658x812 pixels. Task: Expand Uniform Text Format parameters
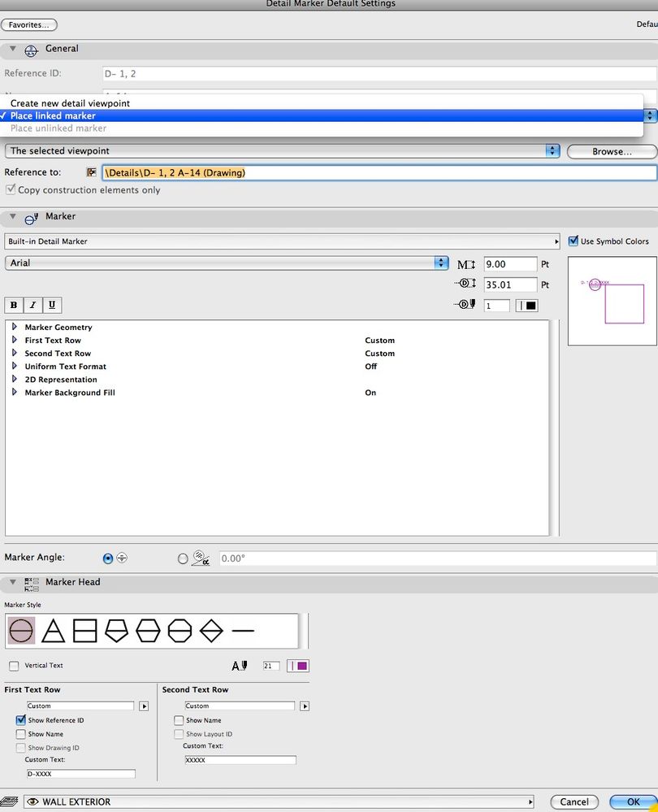coord(15,366)
